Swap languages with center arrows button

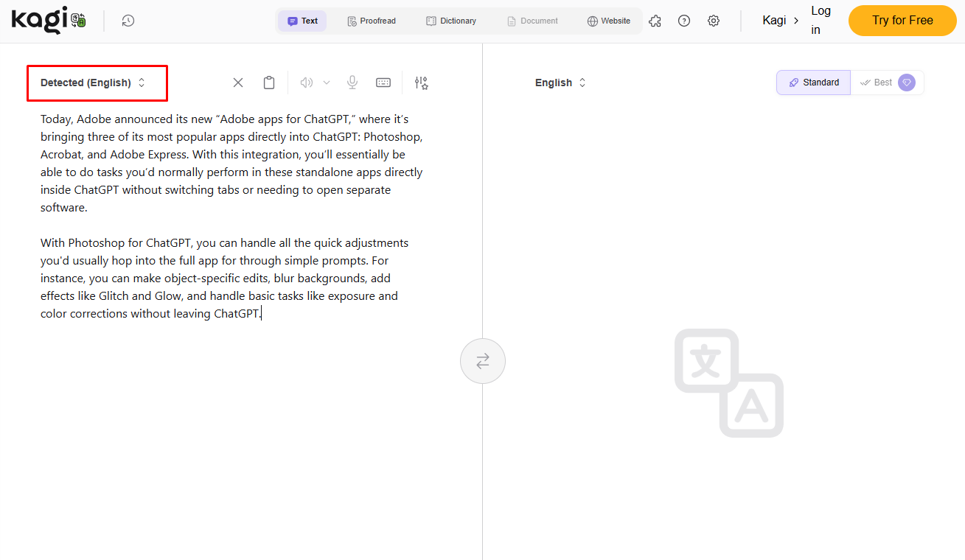pos(483,361)
